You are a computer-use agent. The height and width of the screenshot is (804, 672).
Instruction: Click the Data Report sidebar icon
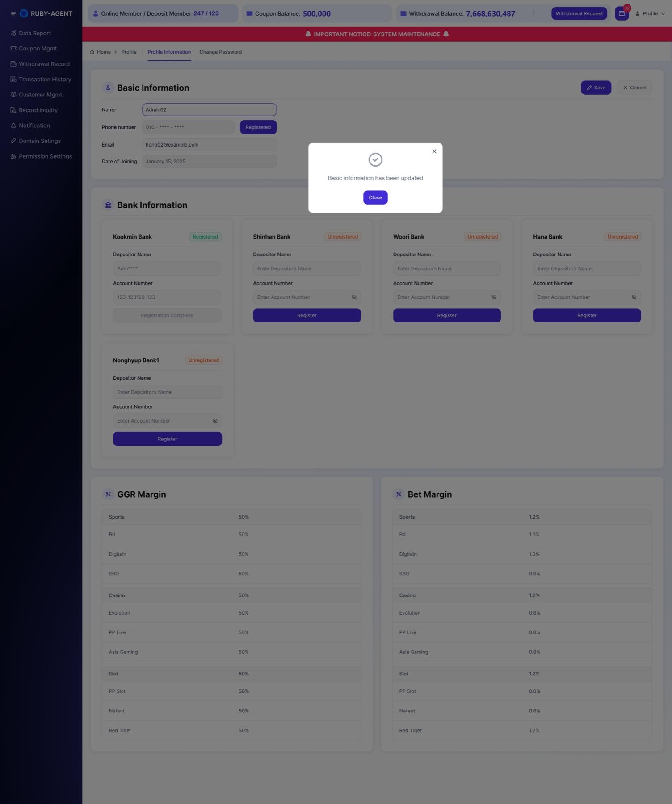13,33
